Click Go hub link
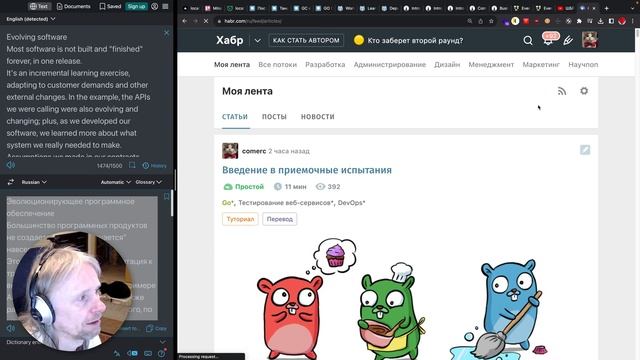Image resolution: width=640 pixels, height=360 pixels. [x=227, y=202]
